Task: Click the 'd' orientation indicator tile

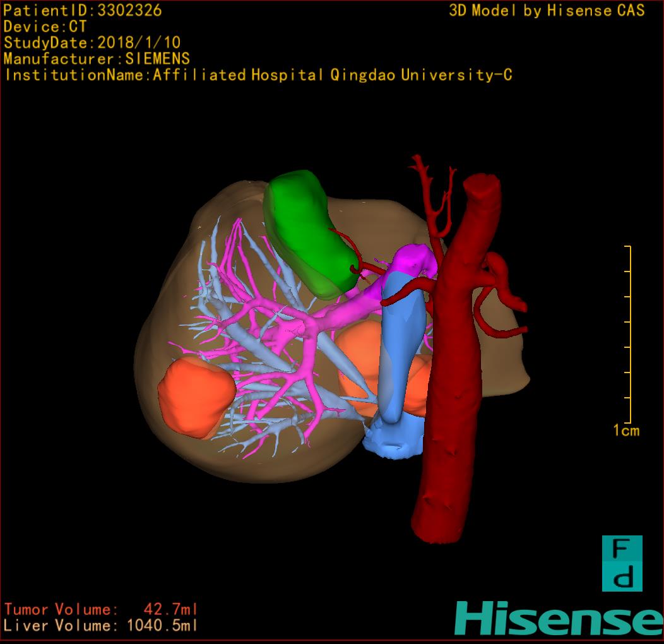Action: pos(622,578)
